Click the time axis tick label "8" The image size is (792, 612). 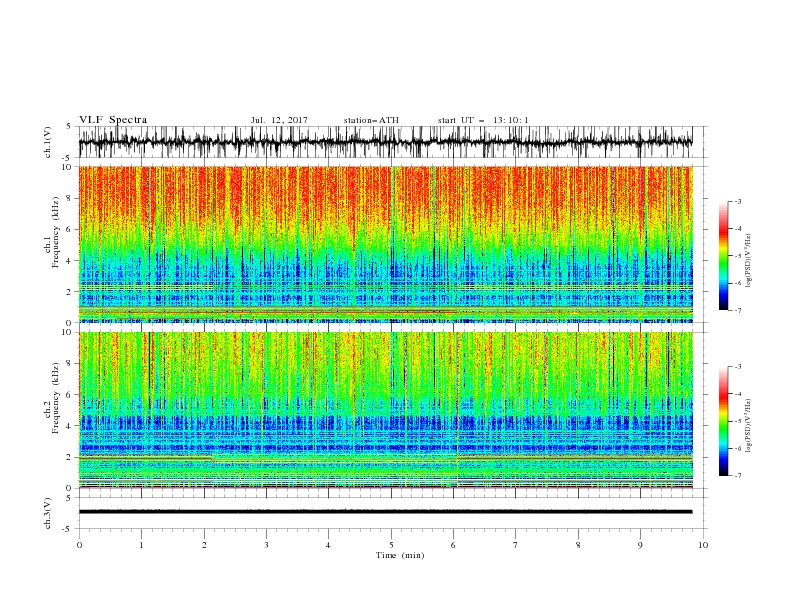pos(578,545)
